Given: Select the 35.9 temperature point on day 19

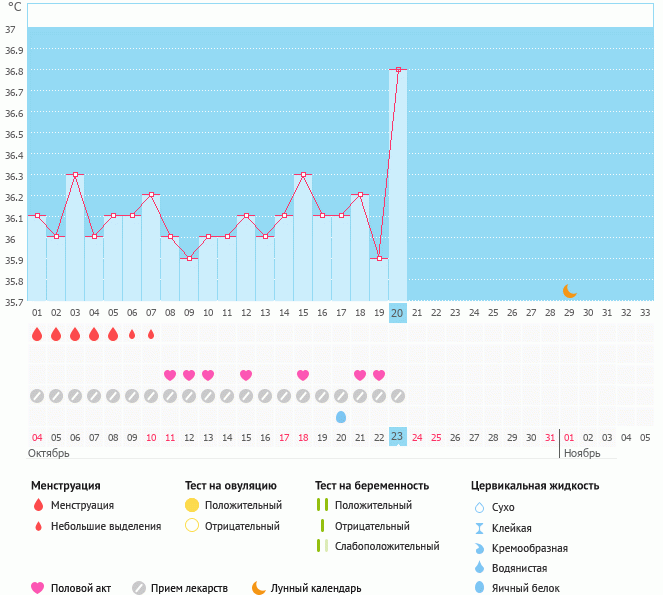Looking at the screenshot, I should (379, 259).
